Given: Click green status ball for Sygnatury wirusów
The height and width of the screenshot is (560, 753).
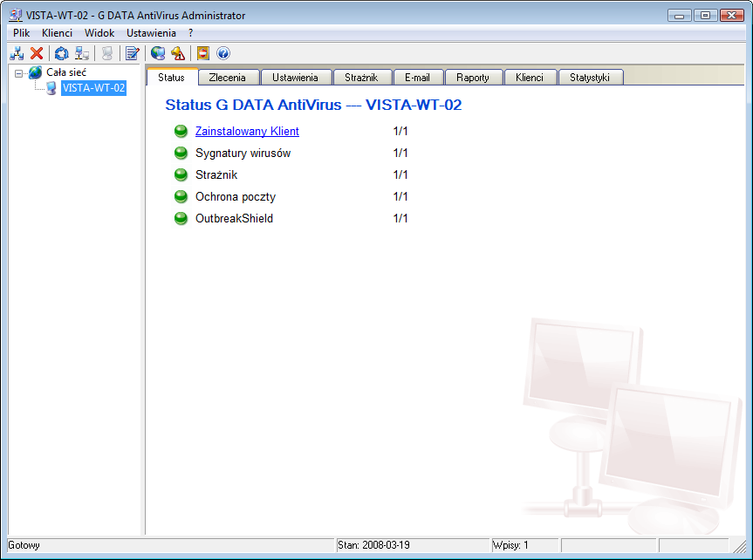Looking at the screenshot, I should (x=181, y=154).
